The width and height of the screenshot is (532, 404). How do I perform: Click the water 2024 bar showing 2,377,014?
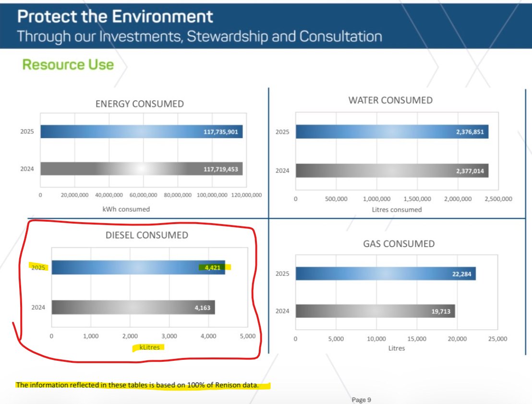click(392, 171)
